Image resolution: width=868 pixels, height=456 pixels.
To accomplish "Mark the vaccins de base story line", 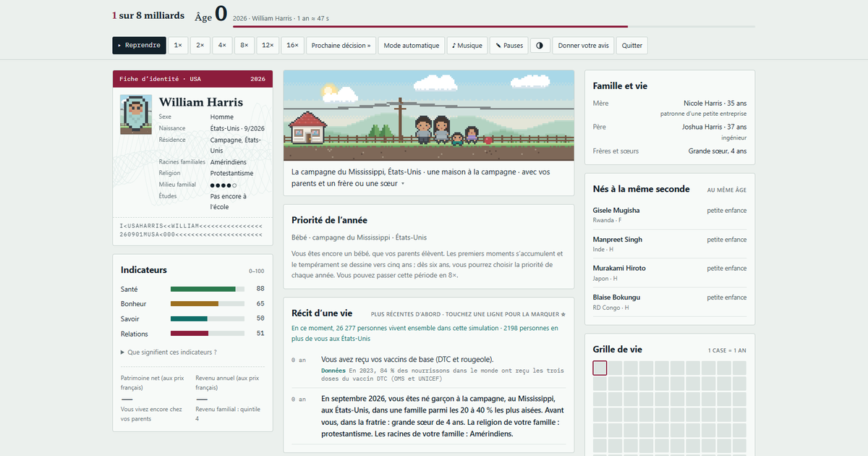I will 429,369.
